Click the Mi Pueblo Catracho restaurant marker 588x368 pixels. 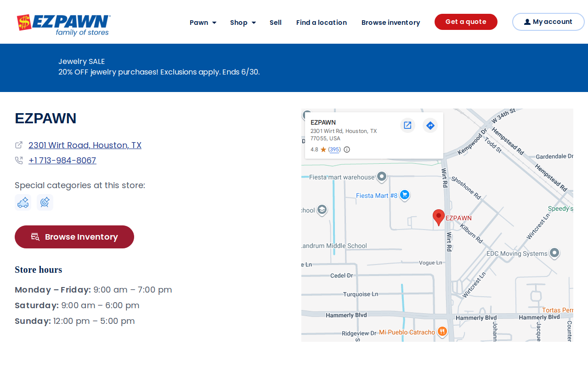[442, 332]
